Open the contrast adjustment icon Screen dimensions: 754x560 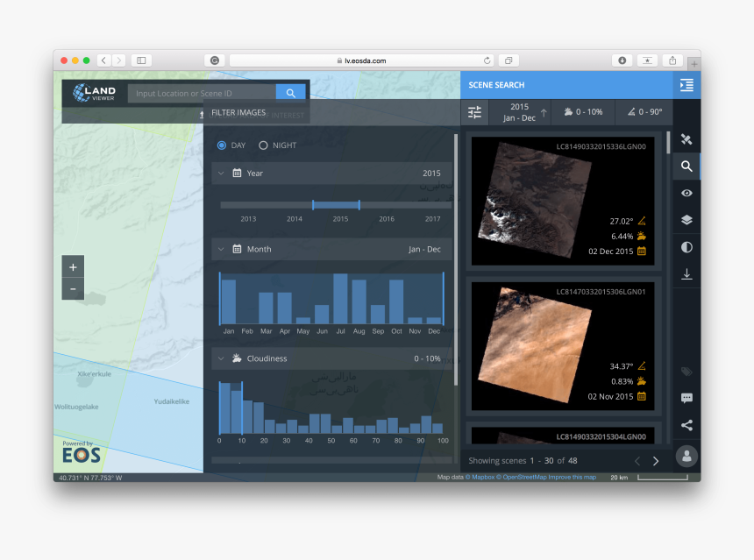(x=686, y=247)
